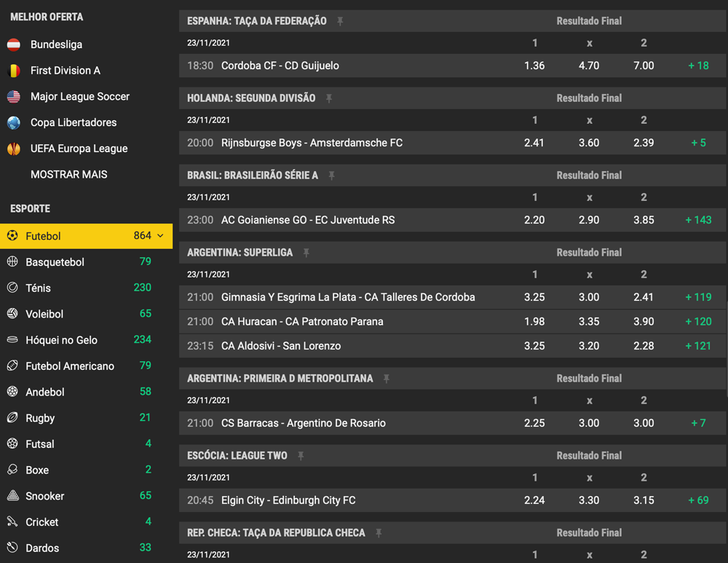728x563 pixels.
Task: Click the Cricket bat icon
Action: (12, 521)
